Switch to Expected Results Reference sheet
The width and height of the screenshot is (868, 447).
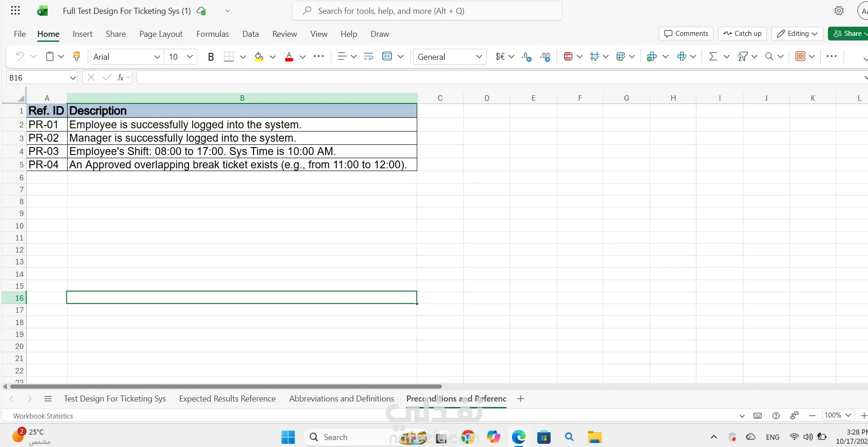pos(227,399)
